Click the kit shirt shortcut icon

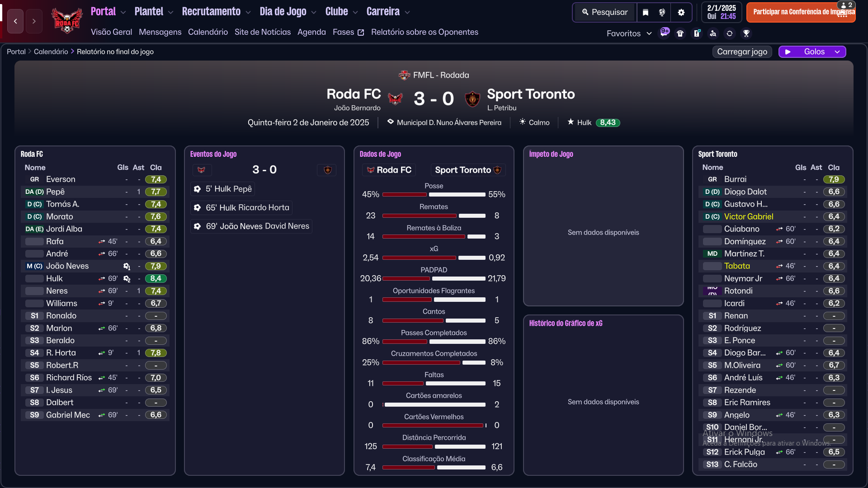680,33
